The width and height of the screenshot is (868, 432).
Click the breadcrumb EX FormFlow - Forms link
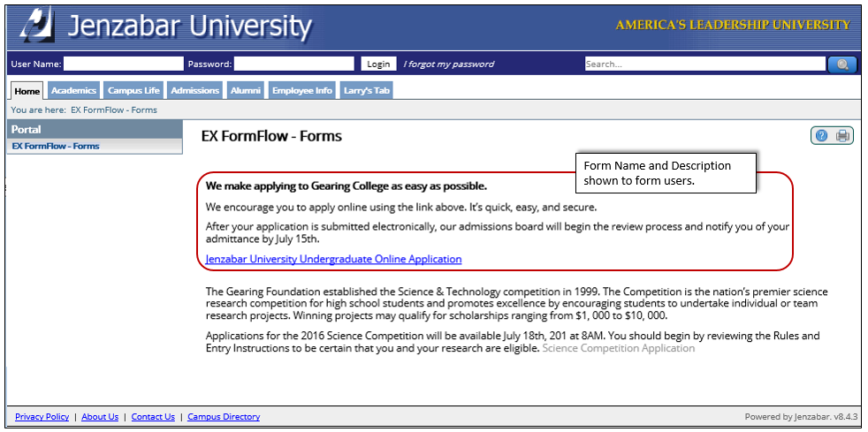click(x=114, y=110)
